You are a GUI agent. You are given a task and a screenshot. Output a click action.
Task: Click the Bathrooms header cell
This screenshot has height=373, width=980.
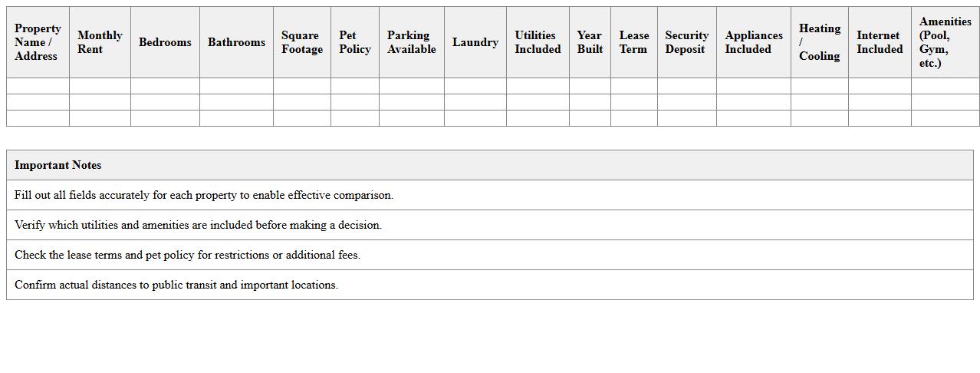click(x=236, y=42)
